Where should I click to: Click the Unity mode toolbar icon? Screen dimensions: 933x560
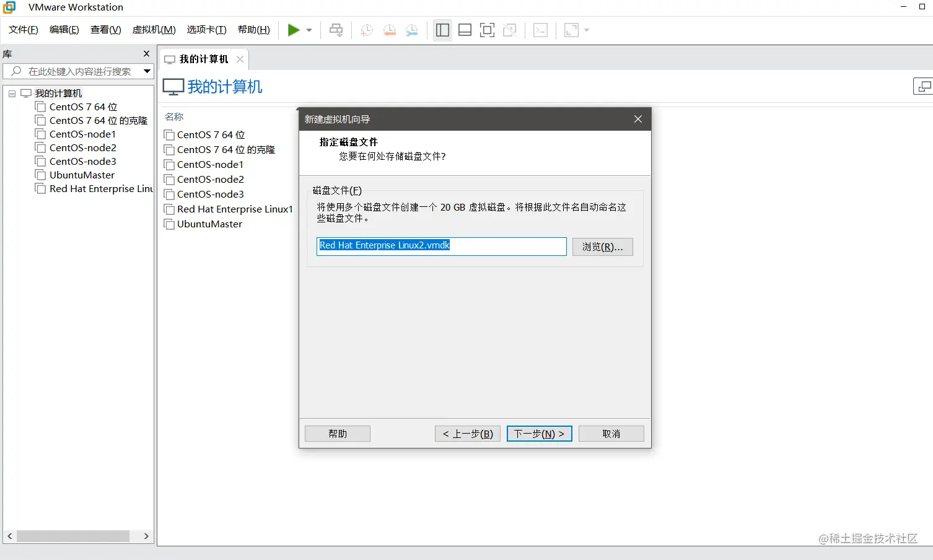coord(510,30)
